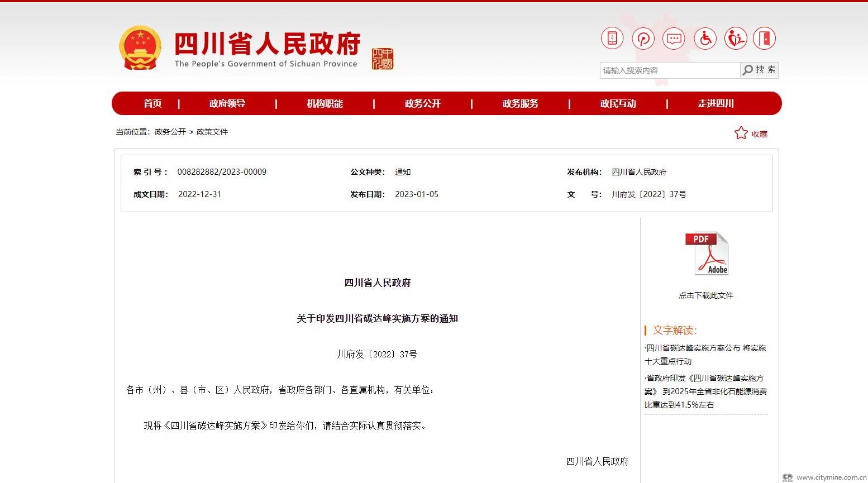The image size is (868, 483).
Task: Click the Sichuan government national emblem logo
Action: pos(140,48)
